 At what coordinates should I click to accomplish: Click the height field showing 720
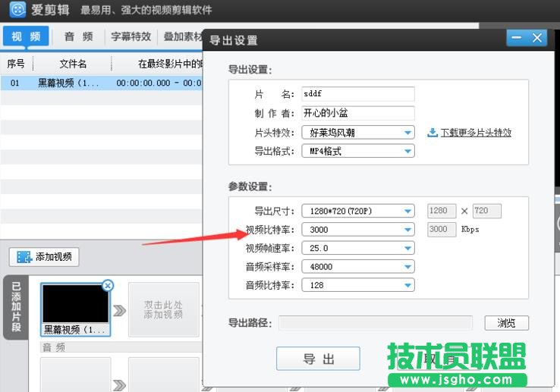point(487,211)
